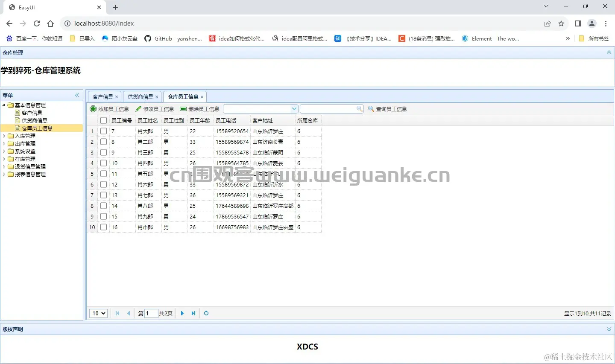Click the 查询员工信息 button
The image size is (615, 364).
(x=387, y=109)
